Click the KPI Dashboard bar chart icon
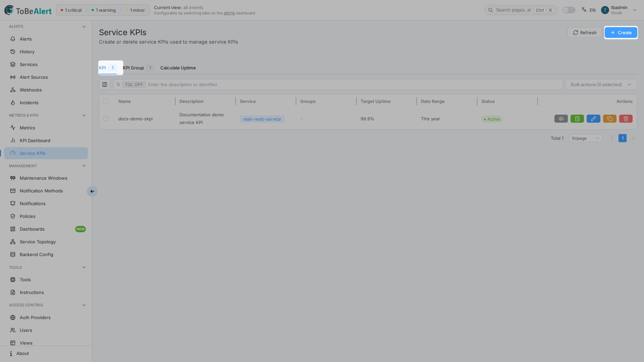The width and height of the screenshot is (644, 362). point(13,140)
